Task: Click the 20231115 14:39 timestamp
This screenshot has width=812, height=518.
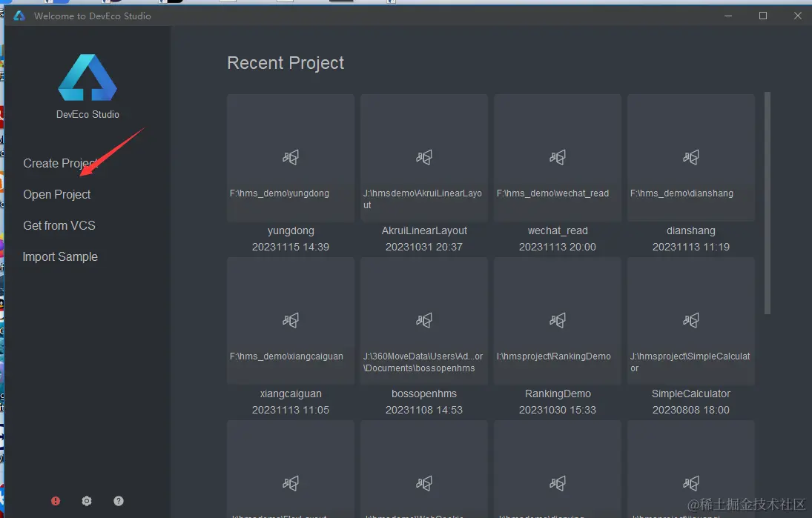Action: pos(291,247)
